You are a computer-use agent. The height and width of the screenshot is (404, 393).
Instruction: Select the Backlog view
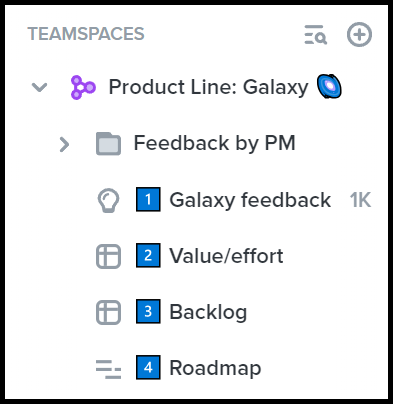click(x=208, y=312)
